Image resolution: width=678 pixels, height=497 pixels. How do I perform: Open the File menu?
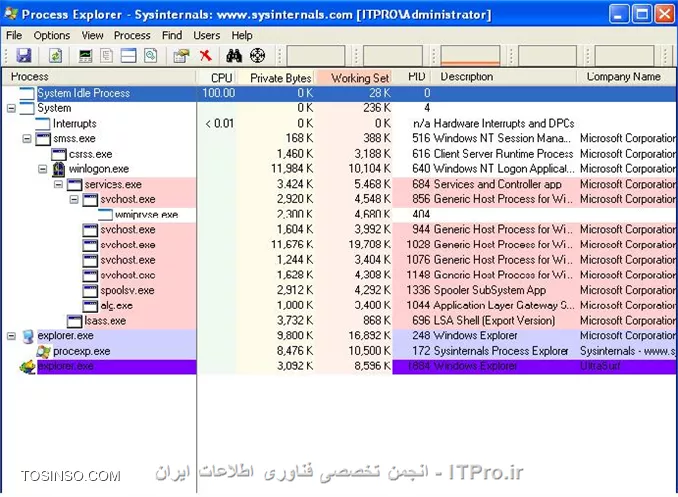coord(14,35)
